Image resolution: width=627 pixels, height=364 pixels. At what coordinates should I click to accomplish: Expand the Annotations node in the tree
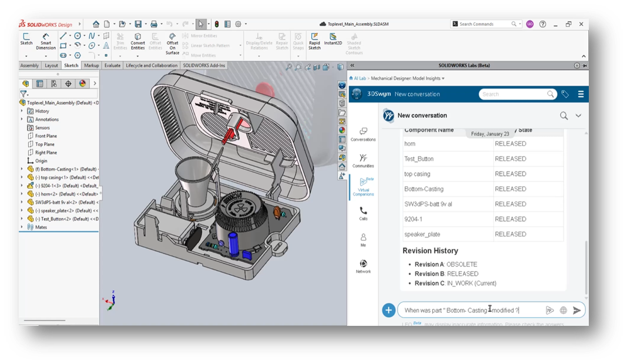22,119
